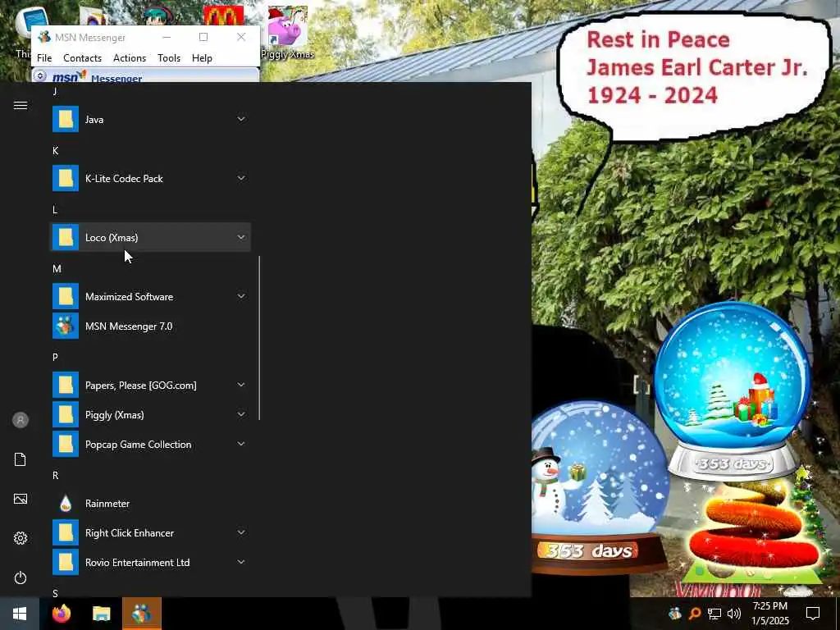Click the letter R section header
840x630 pixels.
coord(55,476)
